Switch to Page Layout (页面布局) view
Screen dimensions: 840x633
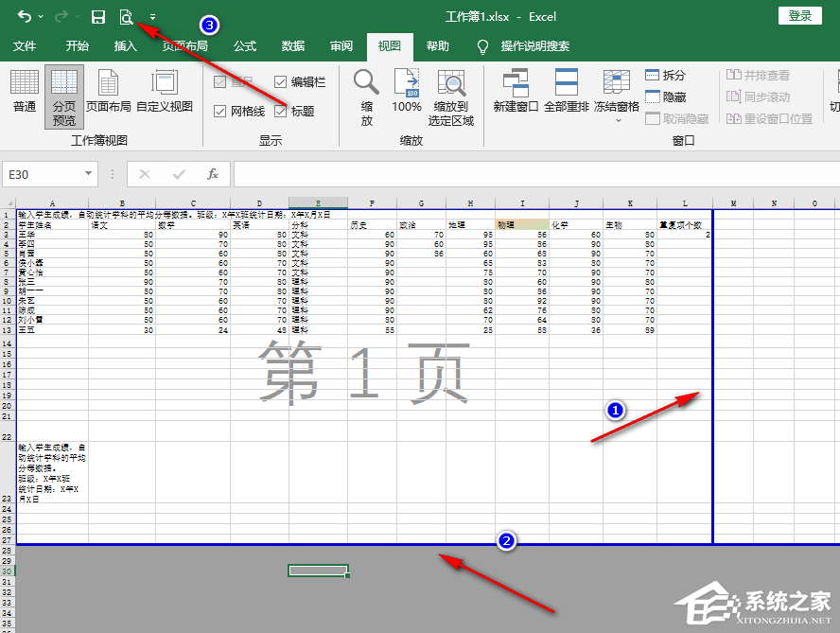click(x=108, y=91)
